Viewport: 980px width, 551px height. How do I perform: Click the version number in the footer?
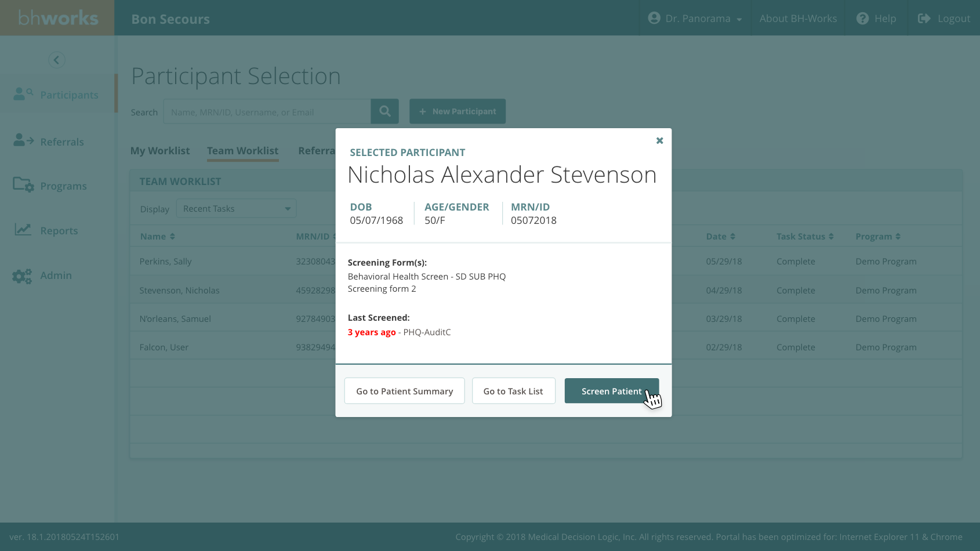tap(64, 537)
